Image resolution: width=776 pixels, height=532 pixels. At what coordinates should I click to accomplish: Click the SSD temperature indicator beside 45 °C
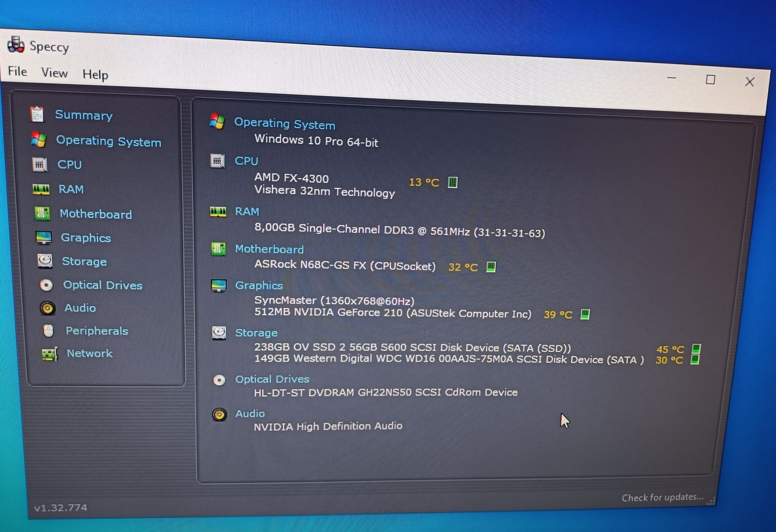click(x=696, y=349)
